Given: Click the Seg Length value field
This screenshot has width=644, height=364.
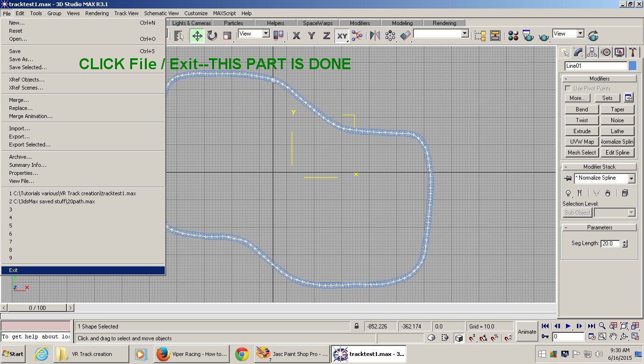Looking at the screenshot, I should pyautogui.click(x=611, y=244).
